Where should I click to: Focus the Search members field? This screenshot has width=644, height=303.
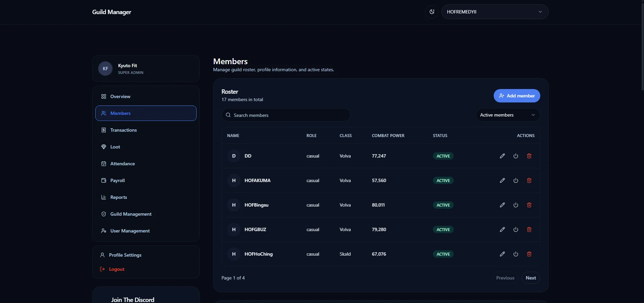[286, 115]
